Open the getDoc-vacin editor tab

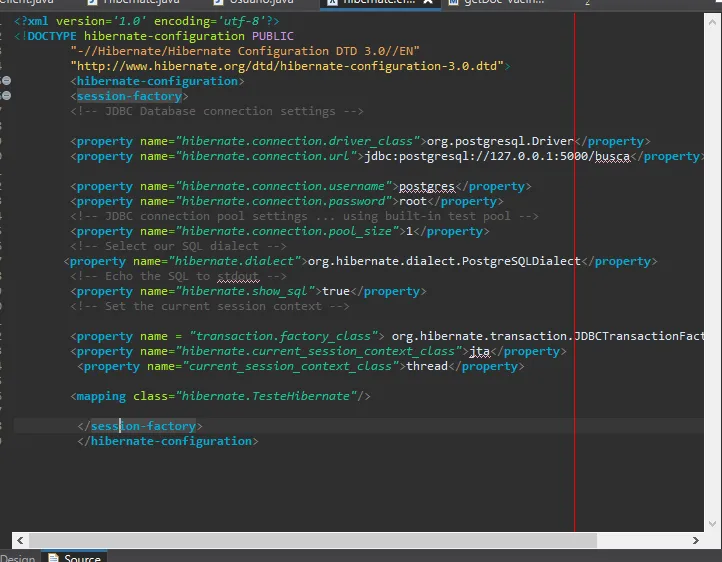506,3
